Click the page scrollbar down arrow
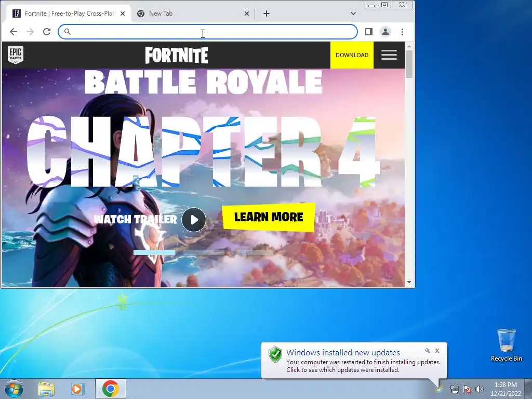The height and width of the screenshot is (399, 532). (x=409, y=282)
